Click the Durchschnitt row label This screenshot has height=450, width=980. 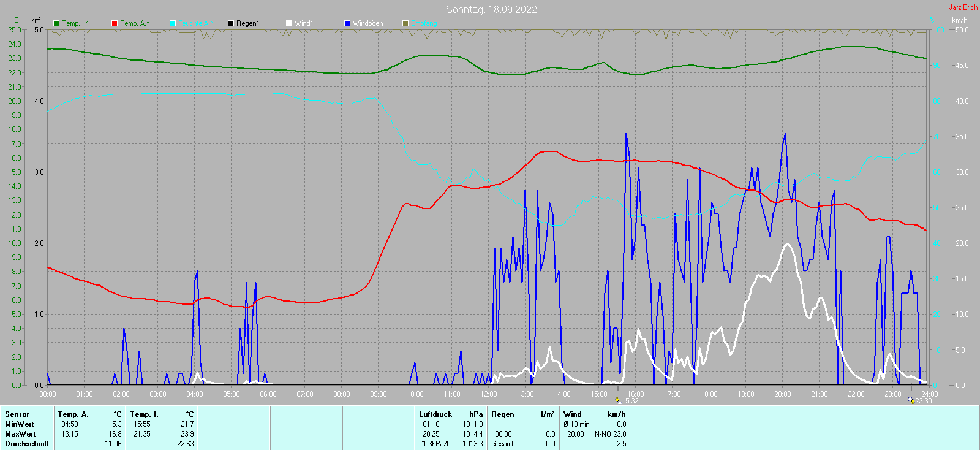click(27, 444)
